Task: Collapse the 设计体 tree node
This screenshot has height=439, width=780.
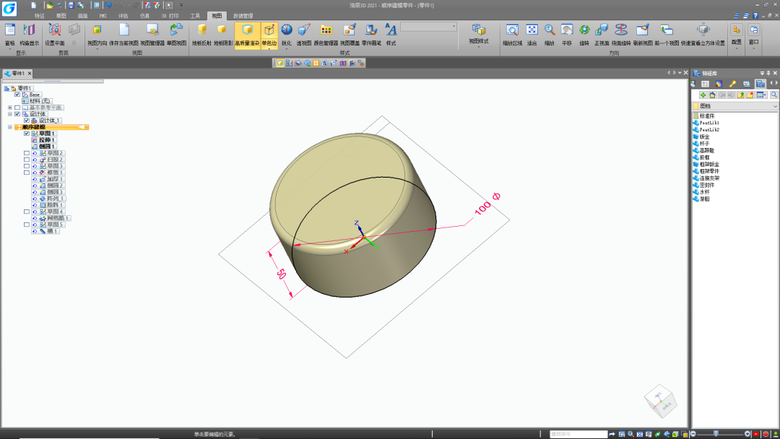Action: coord(9,114)
